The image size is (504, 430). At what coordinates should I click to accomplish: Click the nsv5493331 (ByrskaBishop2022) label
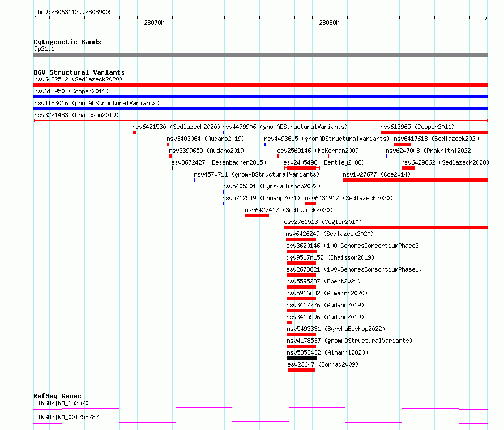pos(336,329)
